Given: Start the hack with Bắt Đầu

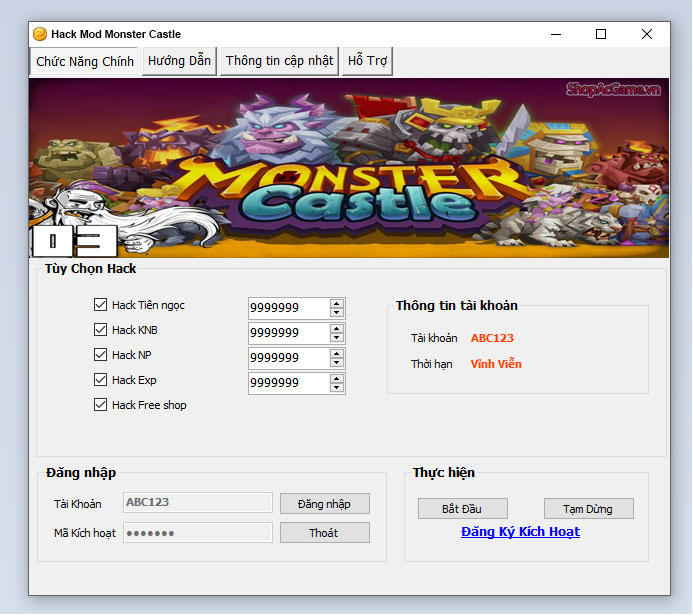Looking at the screenshot, I should pos(462,509).
